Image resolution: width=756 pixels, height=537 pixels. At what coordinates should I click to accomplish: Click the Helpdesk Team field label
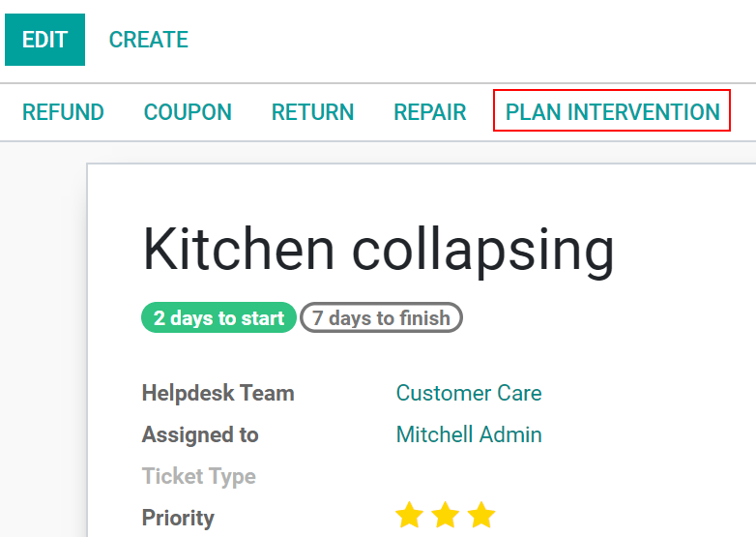pyautogui.click(x=218, y=393)
